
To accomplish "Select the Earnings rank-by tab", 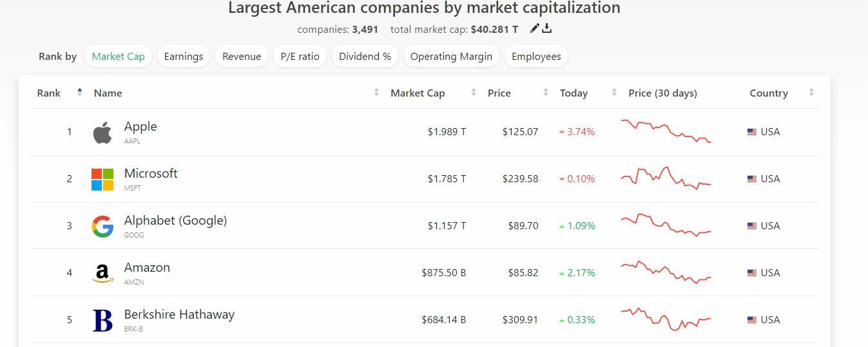I will 184,57.
